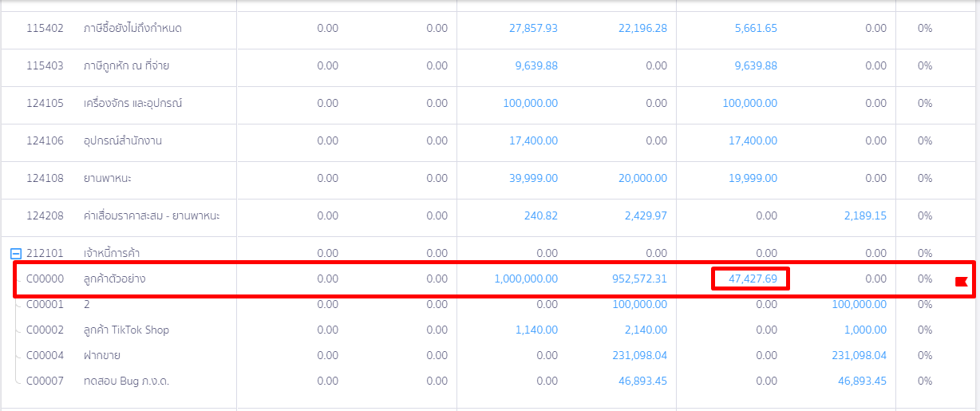
Task: Click the 0% cell in the 115402 row
Action: point(925,29)
